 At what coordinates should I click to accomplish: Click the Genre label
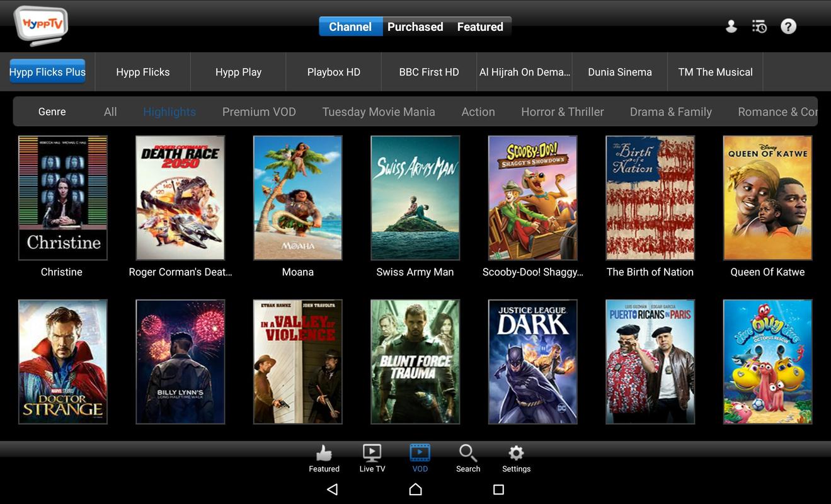(52, 112)
